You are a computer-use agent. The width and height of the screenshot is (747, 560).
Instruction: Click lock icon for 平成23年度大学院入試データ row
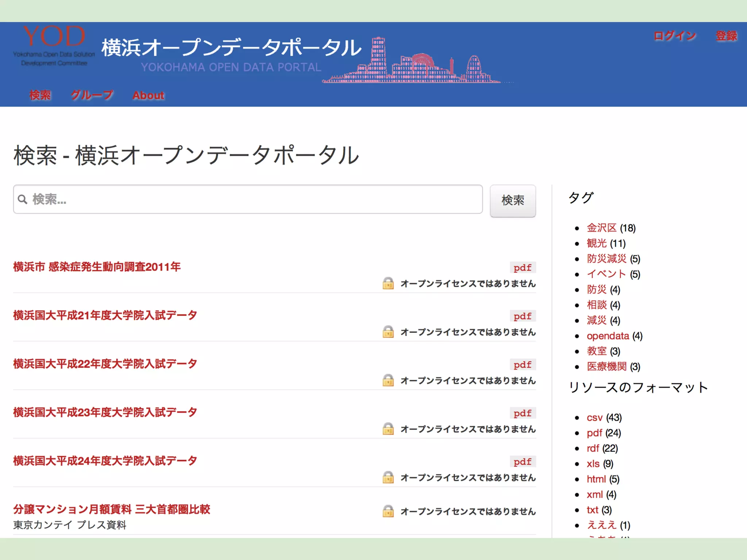click(x=388, y=429)
